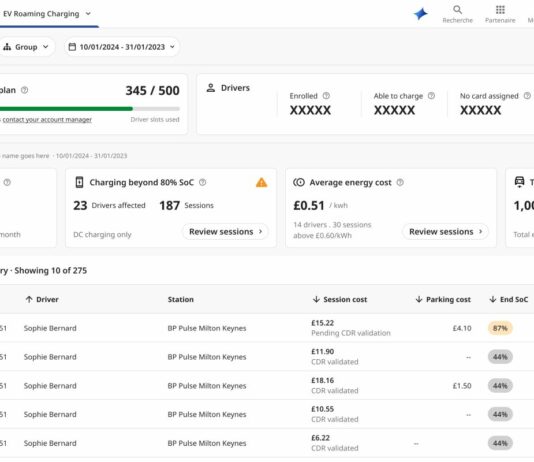Open the Group filter dropdown
Viewport: 534px width, 462px height.
coord(26,47)
